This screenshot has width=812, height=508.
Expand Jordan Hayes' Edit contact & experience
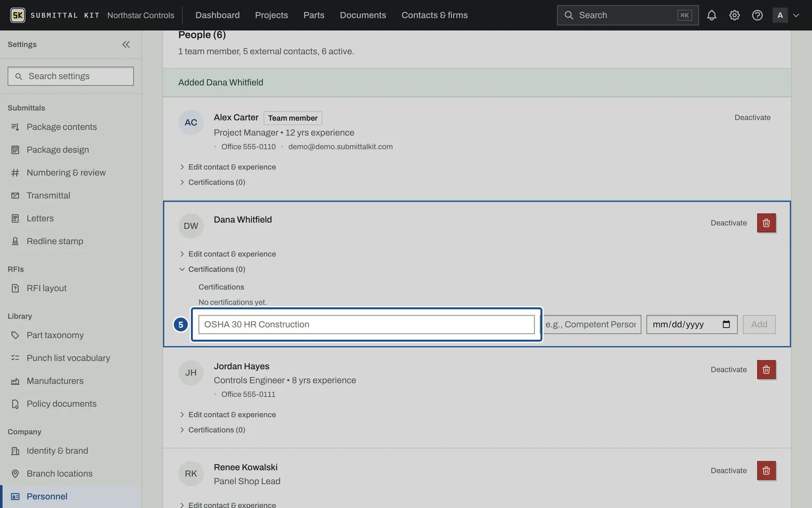click(227, 415)
